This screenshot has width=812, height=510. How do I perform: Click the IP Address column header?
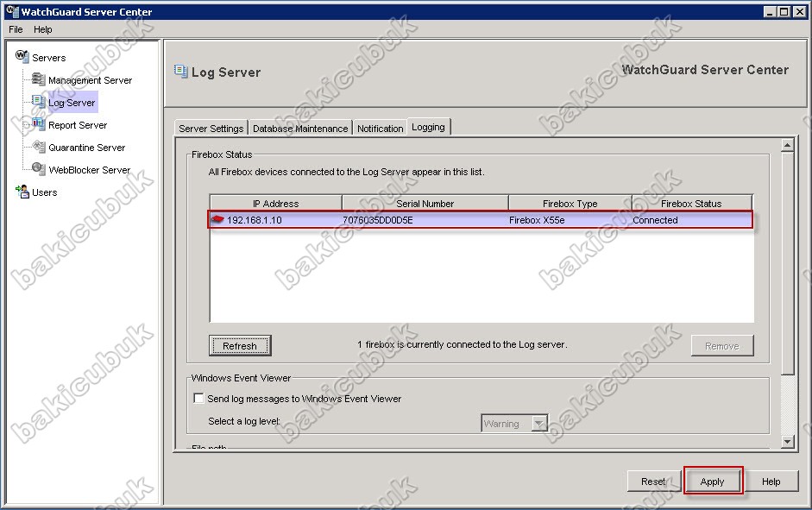pyautogui.click(x=275, y=203)
